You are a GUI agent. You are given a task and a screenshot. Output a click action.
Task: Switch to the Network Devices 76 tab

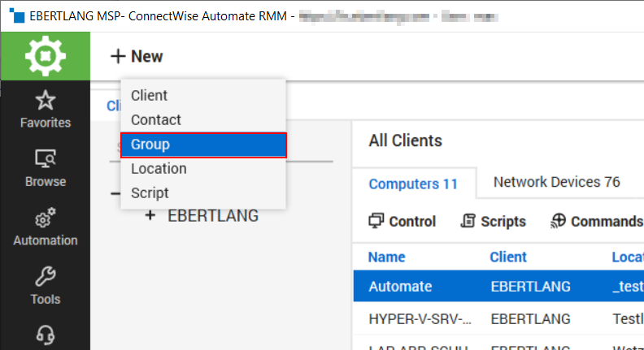click(556, 182)
